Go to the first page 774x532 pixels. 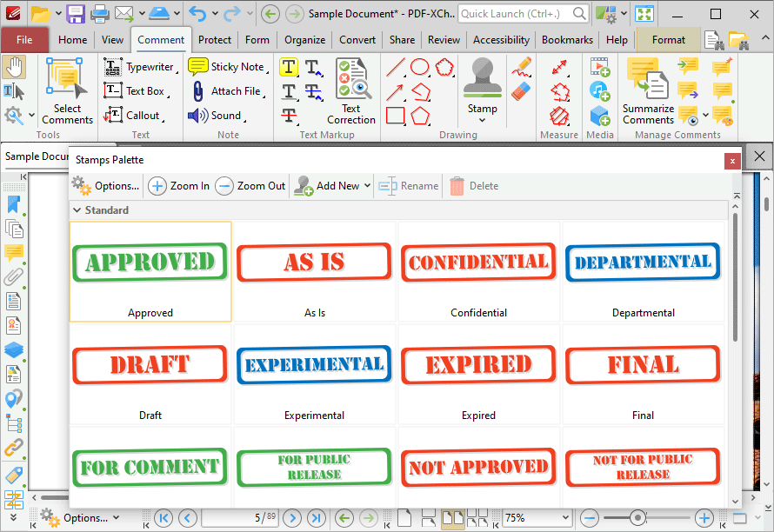[x=163, y=518]
